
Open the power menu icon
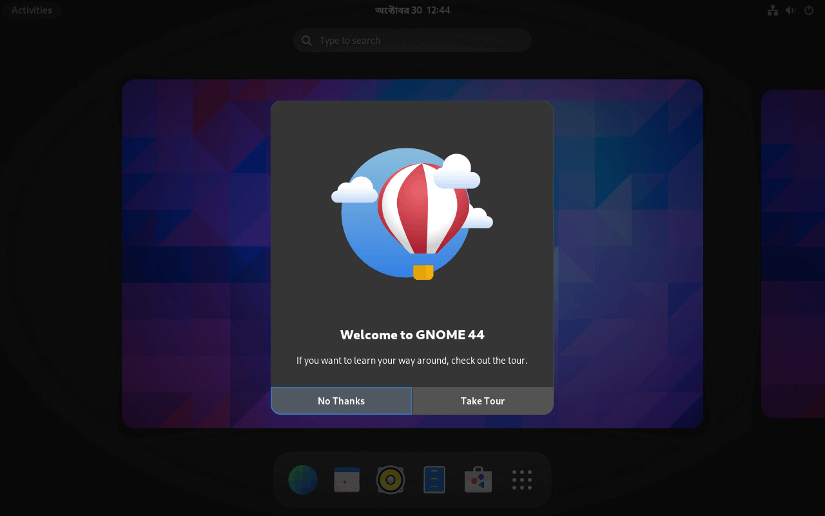tap(809, 10)
